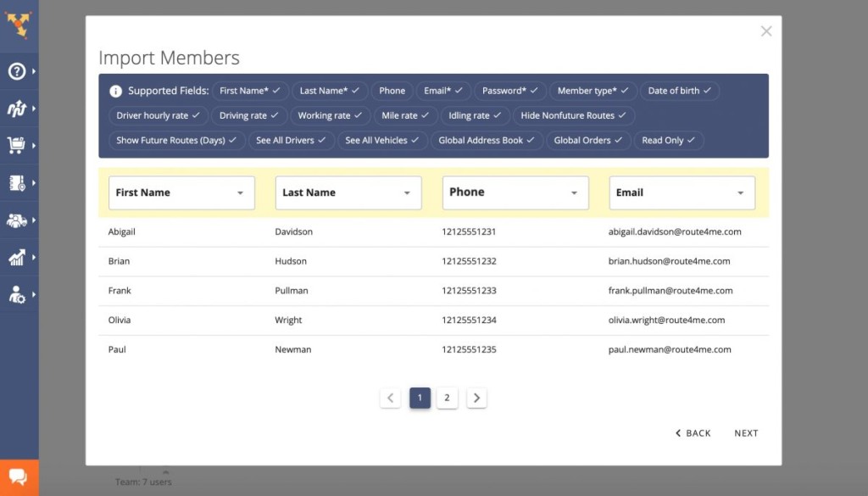868x496 pixels.
Task: Click the Route4Me logo icon
Action: tap(17, 23)
